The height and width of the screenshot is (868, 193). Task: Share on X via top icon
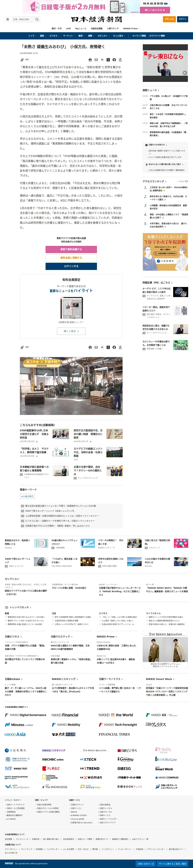click(108, 60)
